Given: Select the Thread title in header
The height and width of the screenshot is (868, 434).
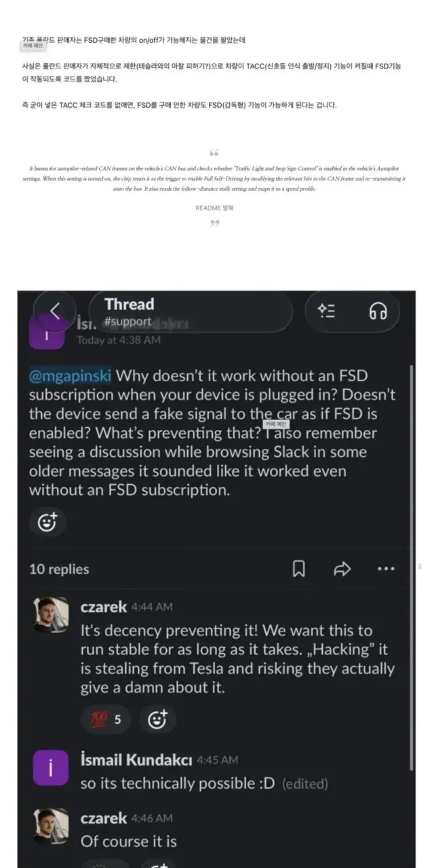Looking at the screenshot, I should (x=130, y=304).
